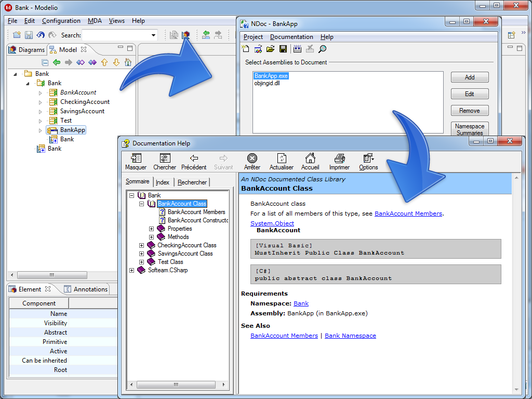532x399 pixels.
Task: Open File menu in Modelio
Action: pos(12,21)
